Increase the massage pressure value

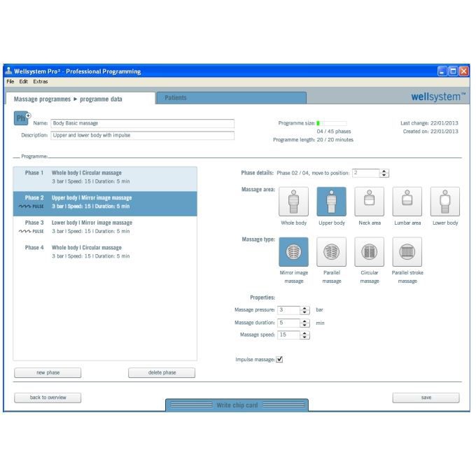point(304,308)
